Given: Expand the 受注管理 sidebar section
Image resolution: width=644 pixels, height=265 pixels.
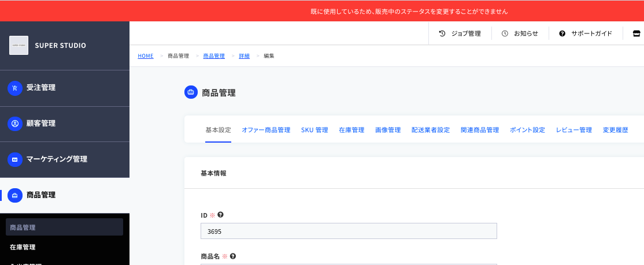Looking at the screenshot, I should [65, 88].
